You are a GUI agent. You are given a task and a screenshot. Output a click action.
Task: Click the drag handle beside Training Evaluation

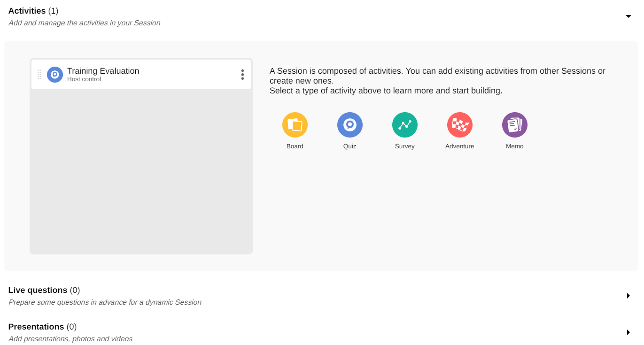39,75
